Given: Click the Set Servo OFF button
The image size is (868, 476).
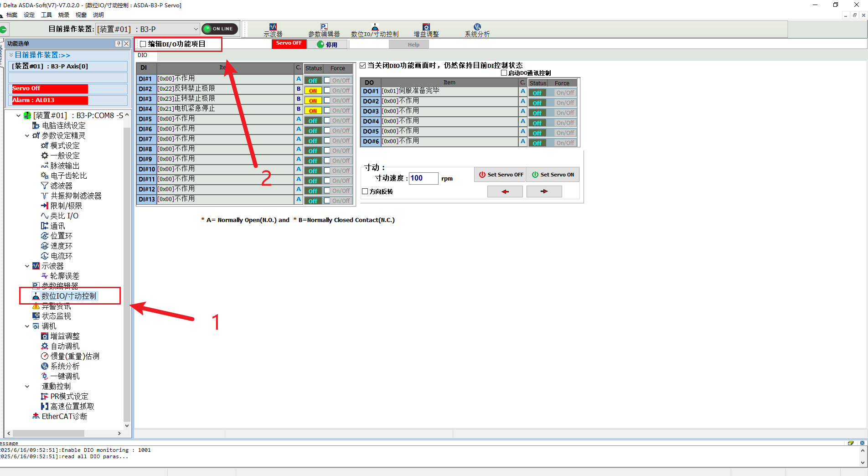Looking at the screenshot, I should (x=500, y=175).
